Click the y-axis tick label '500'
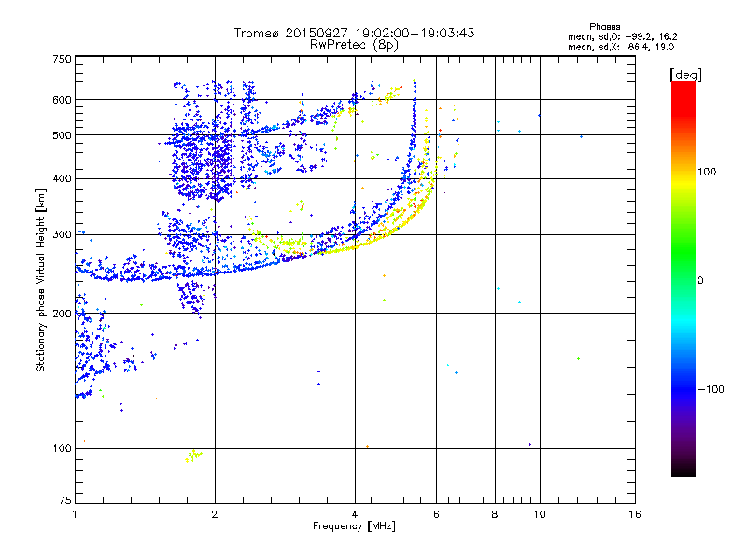The width and height of the screenshot is (747, 560). (62, 135)
